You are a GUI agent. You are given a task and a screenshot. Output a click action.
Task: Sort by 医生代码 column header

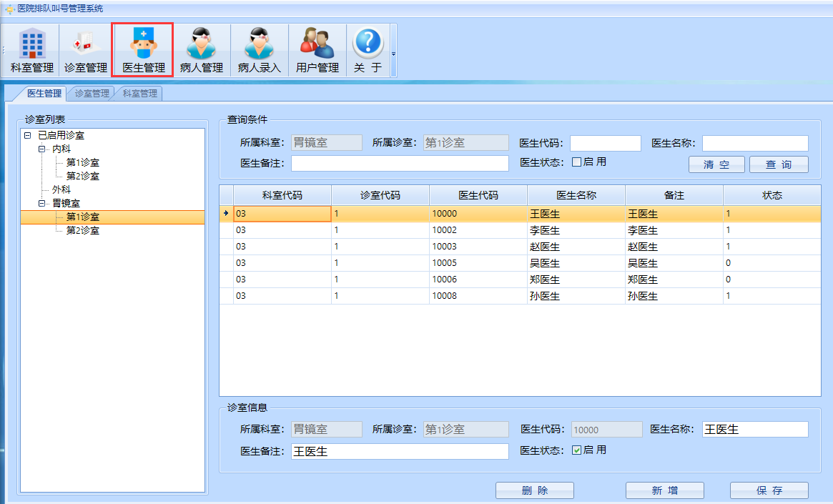coord(478,195)
